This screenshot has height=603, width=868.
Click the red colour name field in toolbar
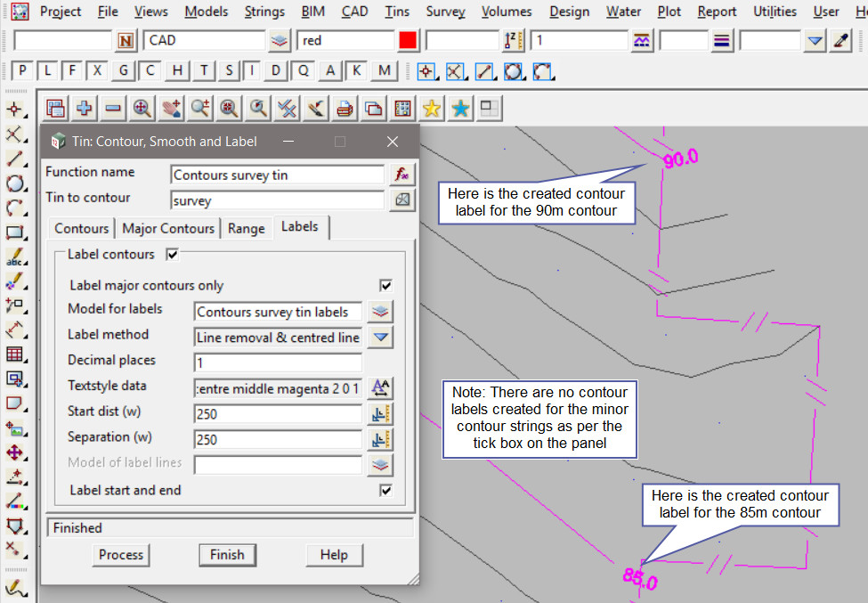click(346, 40)
